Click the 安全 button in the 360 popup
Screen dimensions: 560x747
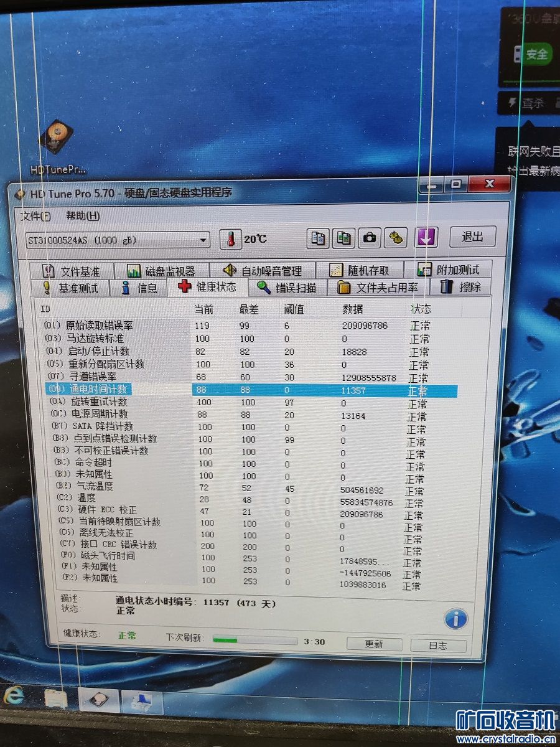[x=532, y=54]
